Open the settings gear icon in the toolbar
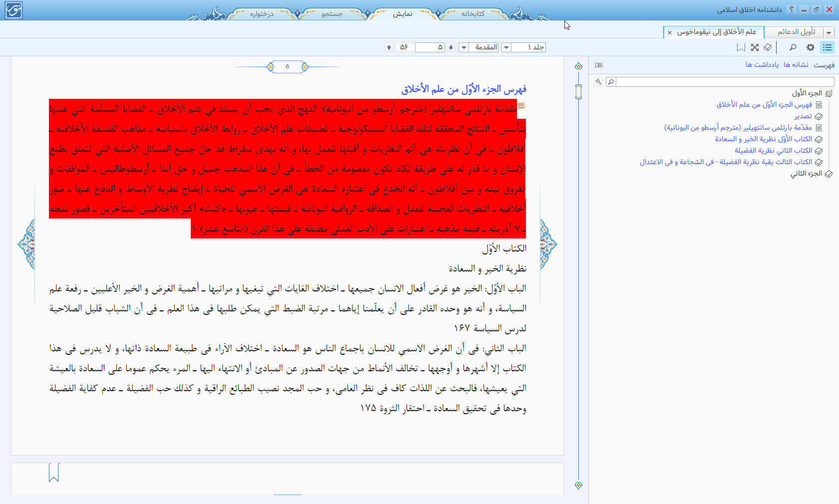 pyautogui.click(x=810, y=47)
